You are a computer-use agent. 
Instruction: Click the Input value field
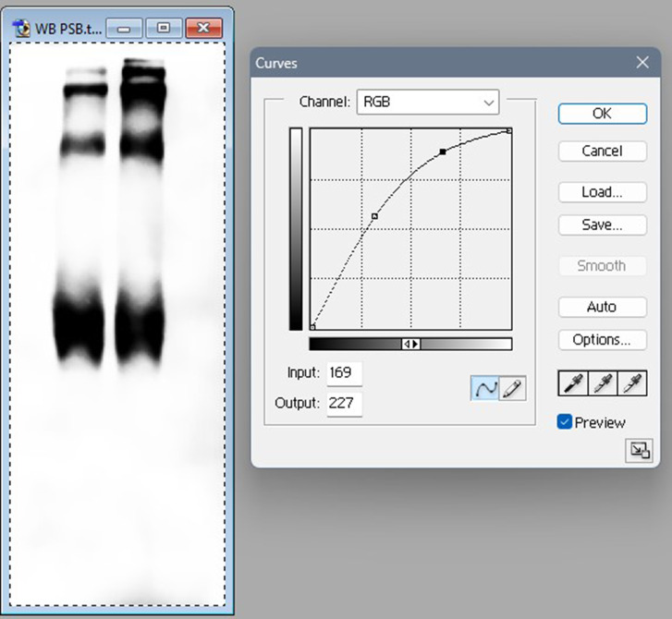345,373
